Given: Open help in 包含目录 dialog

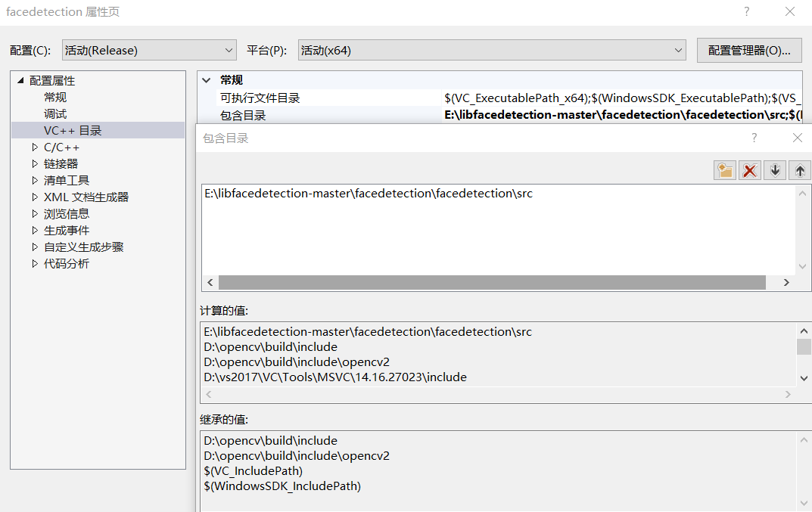Looking at the screenshot, I should [x=754, y=138].
